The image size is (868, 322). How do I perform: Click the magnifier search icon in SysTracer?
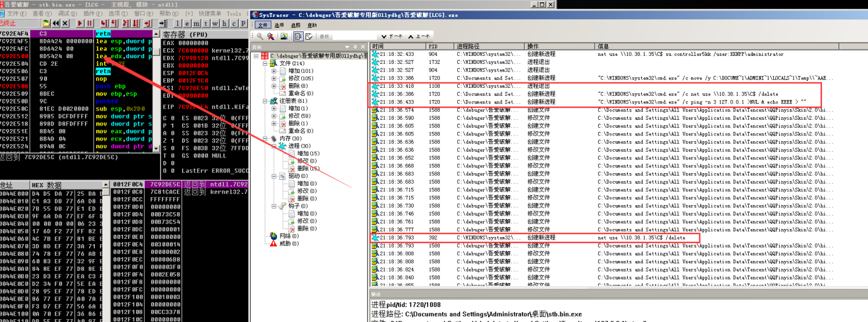[x=259, y=36]
